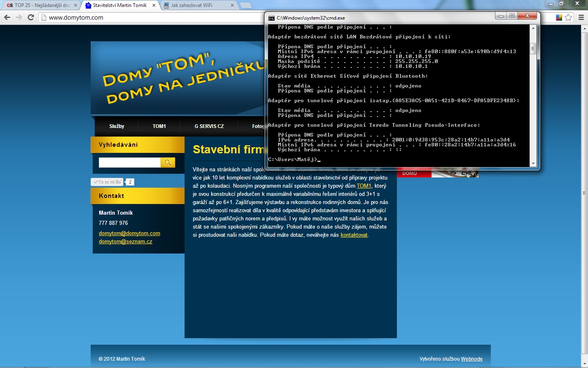
Task: Minimize the cmd.exe window
Action: coord(501,16)
